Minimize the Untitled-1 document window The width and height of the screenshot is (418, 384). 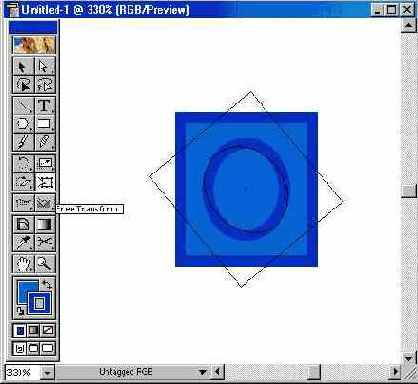point(377,10)
